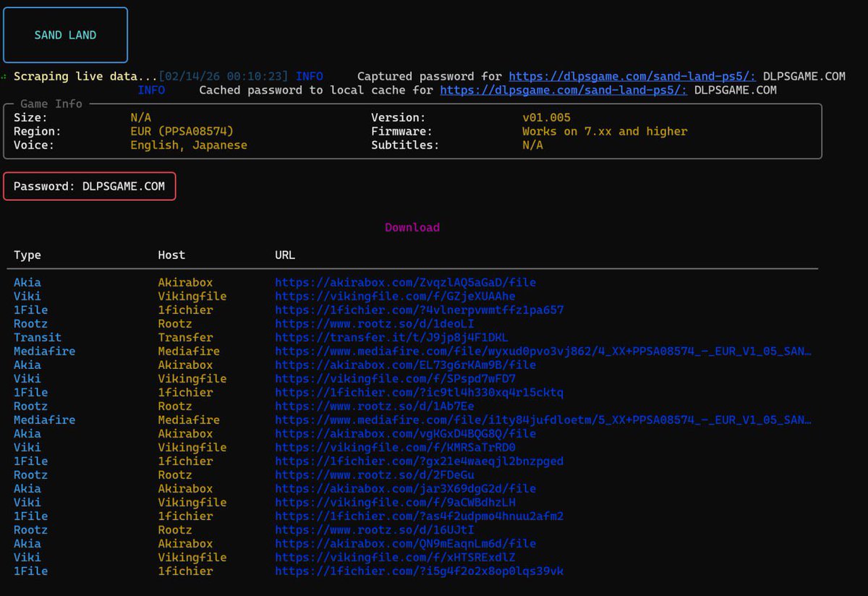Select the voice value 'English, Japanese'

pyautogui.click(x=189, y=145)
